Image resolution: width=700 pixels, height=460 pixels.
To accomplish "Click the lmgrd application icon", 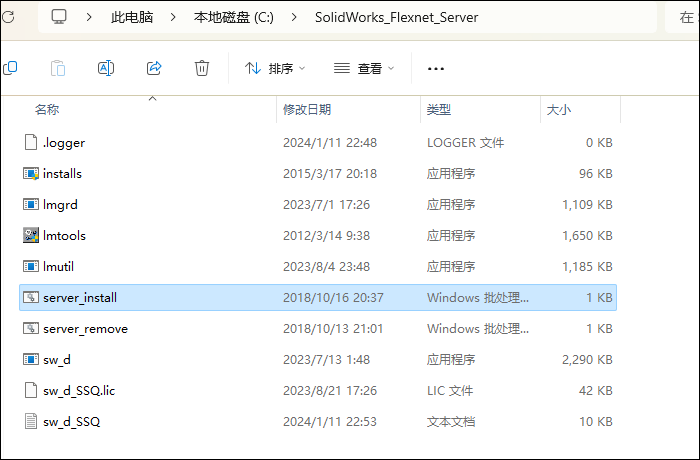I will click(x=31, y=204).
